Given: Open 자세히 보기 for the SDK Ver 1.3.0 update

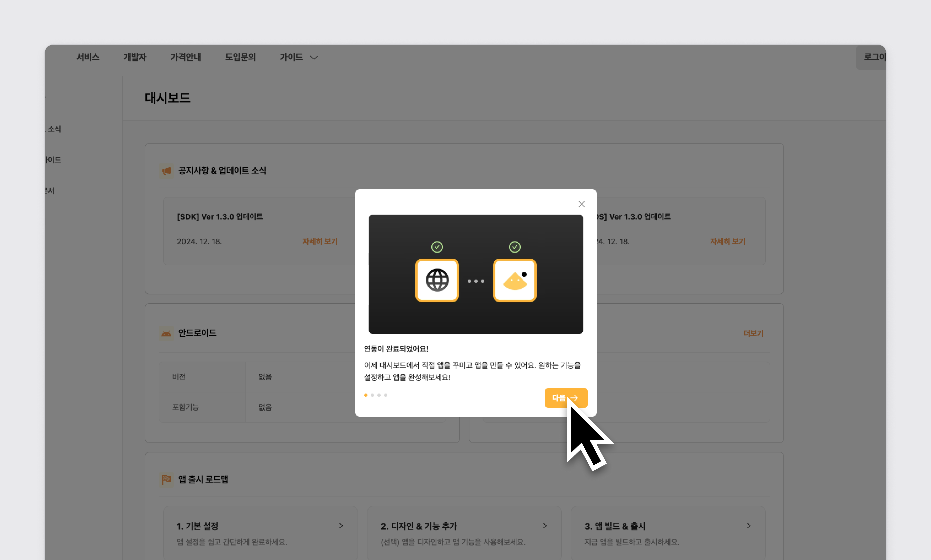Looking at the screenshot, I should tap(320, 241).
